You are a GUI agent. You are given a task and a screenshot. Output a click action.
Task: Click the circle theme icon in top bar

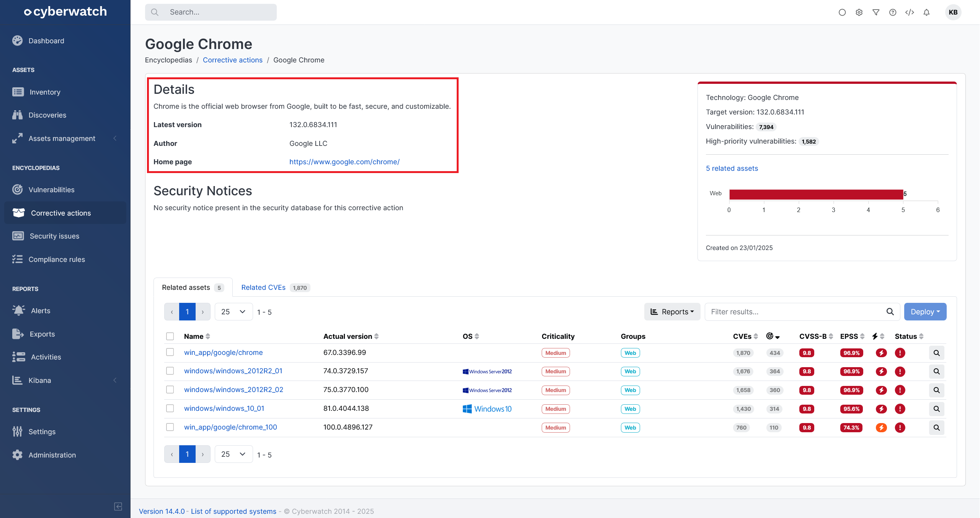point(842,12)
